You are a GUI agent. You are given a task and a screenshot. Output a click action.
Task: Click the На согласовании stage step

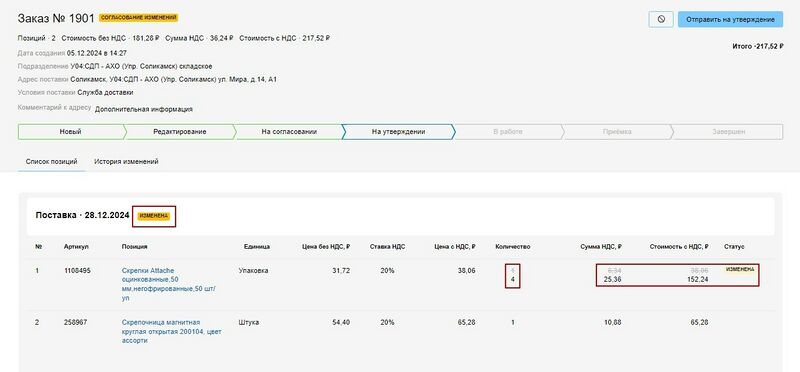tap(289, 132)
